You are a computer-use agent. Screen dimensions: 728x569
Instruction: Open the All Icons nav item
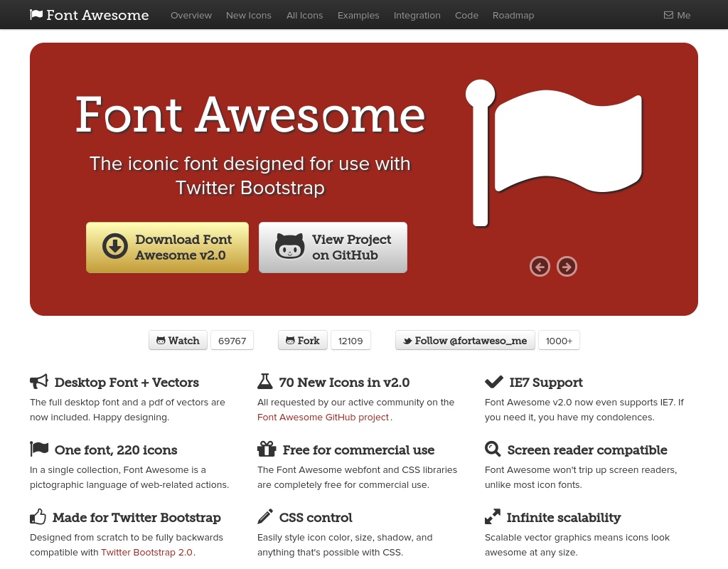(x=304, y=15)
